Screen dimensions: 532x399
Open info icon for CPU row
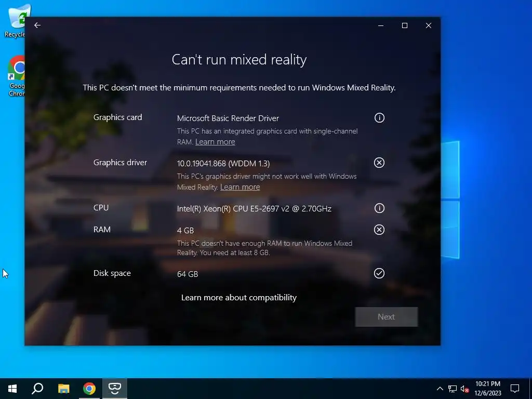(x=379, y=208)
